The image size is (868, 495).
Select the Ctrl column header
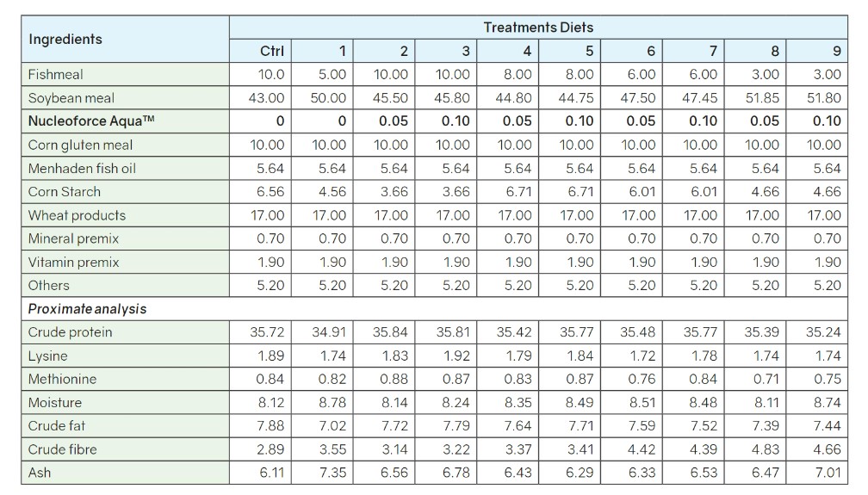point(271,51)
